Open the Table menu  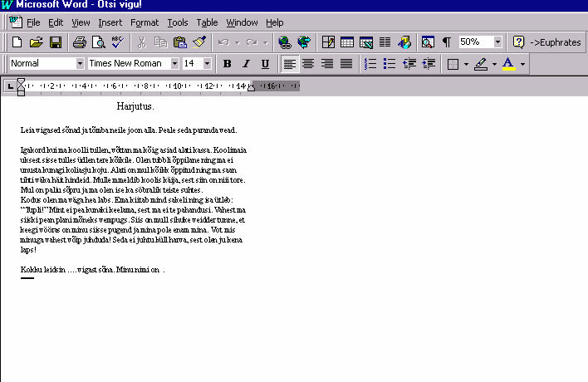(207, 22)
